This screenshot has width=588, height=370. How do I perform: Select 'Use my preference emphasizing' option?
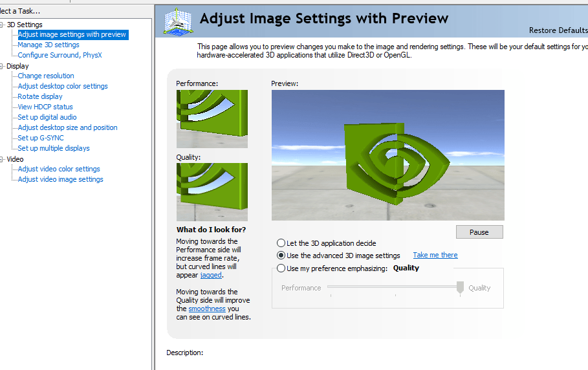(x=281, y=268)
